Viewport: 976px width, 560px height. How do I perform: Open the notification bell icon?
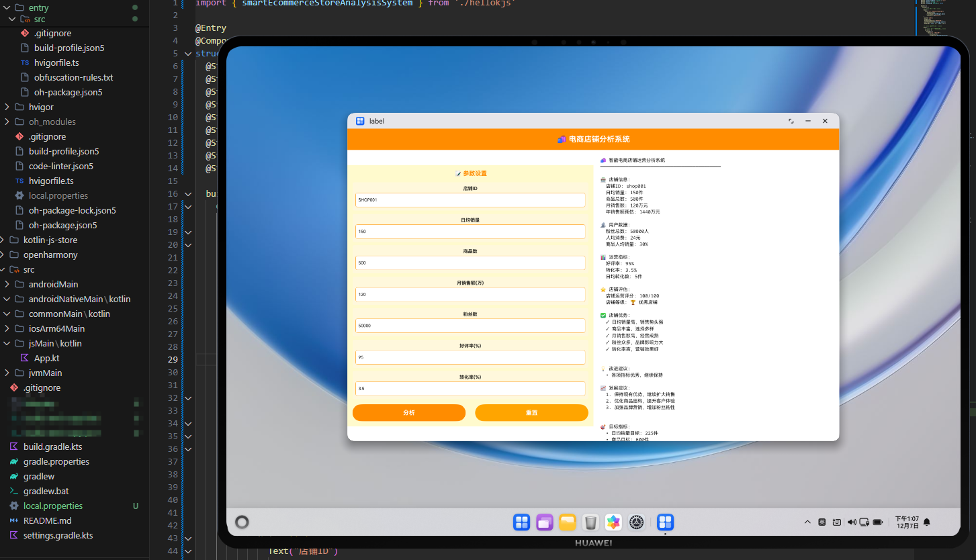(927, 522)
